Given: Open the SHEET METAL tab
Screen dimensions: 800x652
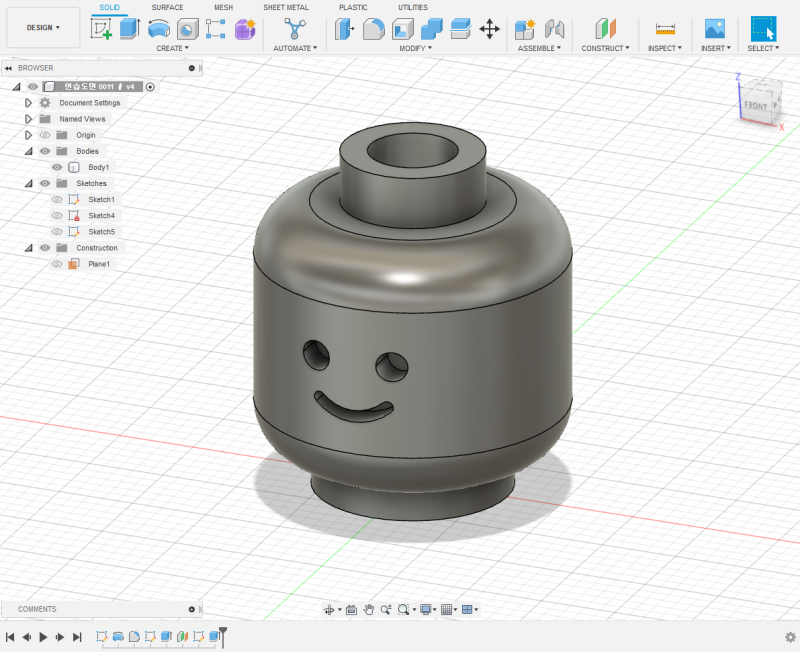Looking at the screenshot, I should tap(285, 7).
